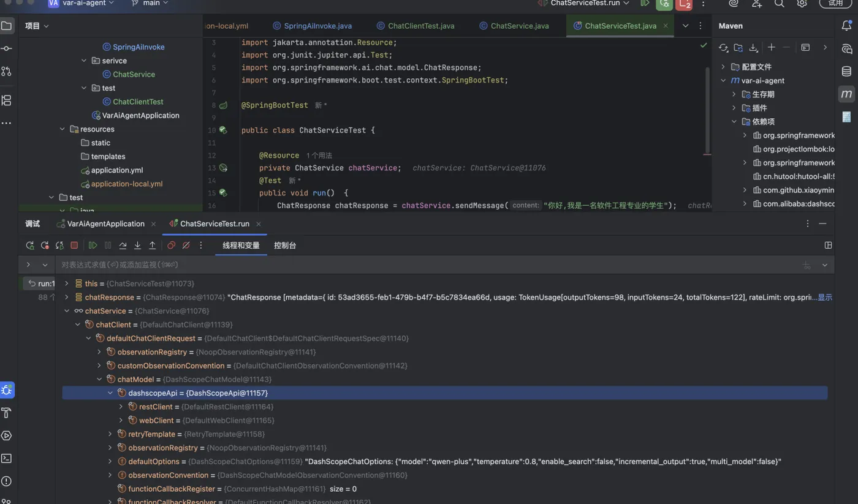Expand the retryTemplate variable

point(110,434)
